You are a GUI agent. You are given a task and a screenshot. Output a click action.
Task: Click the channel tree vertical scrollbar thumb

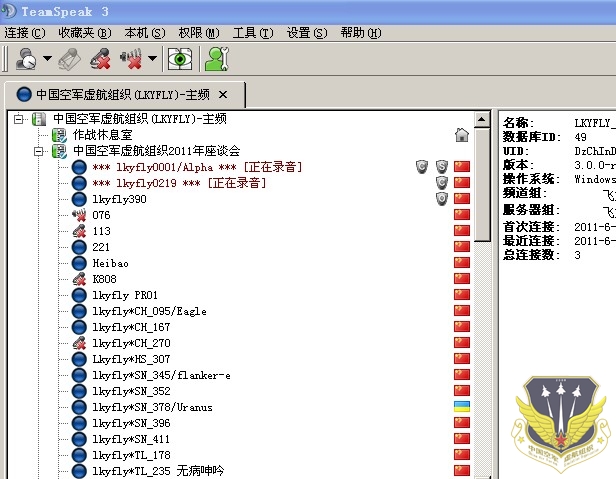coord(482,184)
